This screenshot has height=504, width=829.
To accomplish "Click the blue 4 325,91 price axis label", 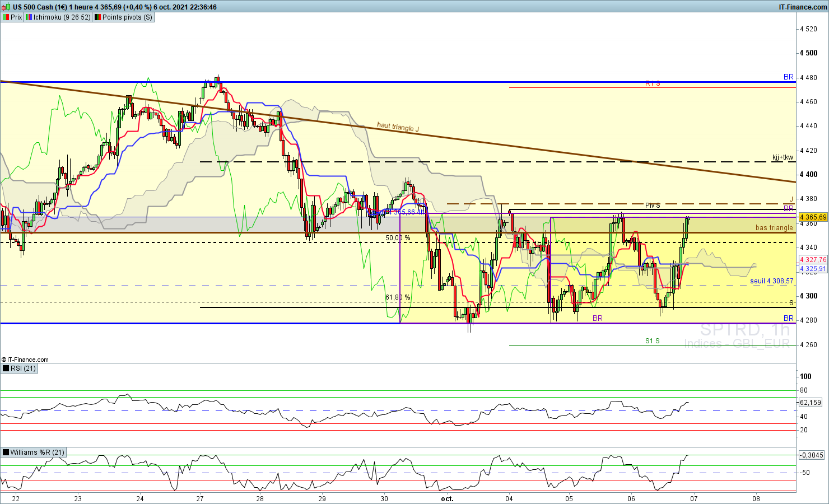I will click(x=813, y=269).
